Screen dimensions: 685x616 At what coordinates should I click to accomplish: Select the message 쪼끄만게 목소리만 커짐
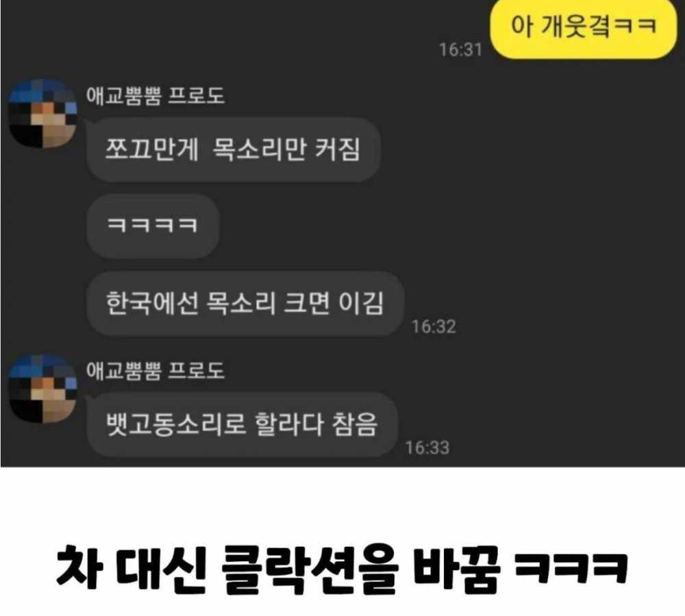click(234, 149)
